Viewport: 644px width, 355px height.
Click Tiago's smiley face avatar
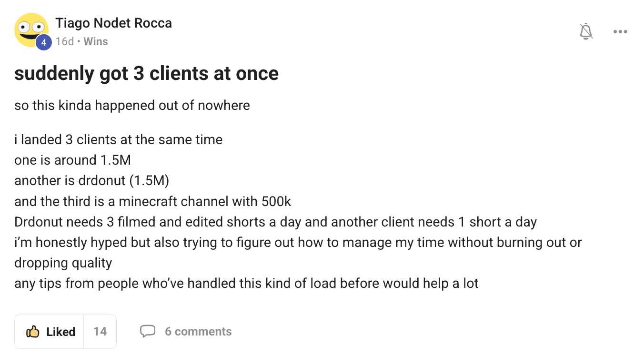31,30
